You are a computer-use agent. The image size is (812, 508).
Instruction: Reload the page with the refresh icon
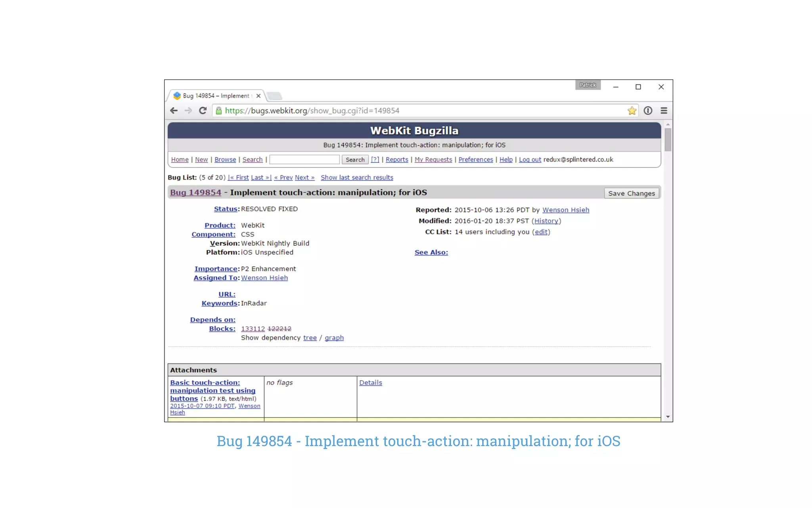pyautogui.click(x=203, y=111)
